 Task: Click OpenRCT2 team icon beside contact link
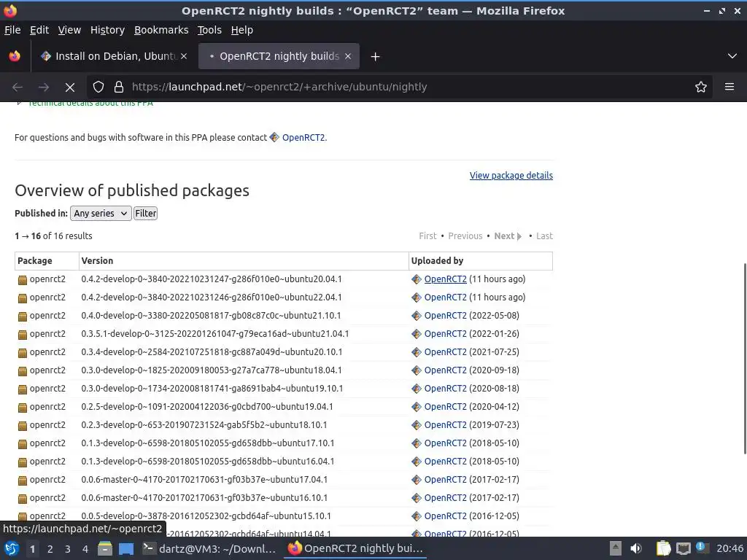coord(274,137)
